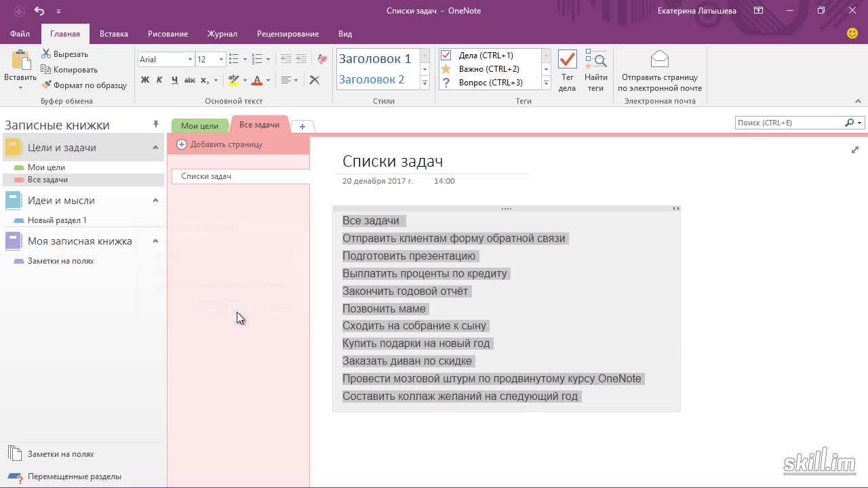Increase the paragraph indent
Screen dimensions: 868x488
[x=301, y=60]
